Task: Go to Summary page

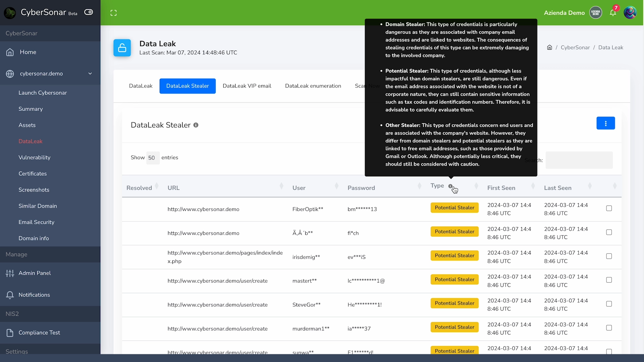Action: coord(31,109)
